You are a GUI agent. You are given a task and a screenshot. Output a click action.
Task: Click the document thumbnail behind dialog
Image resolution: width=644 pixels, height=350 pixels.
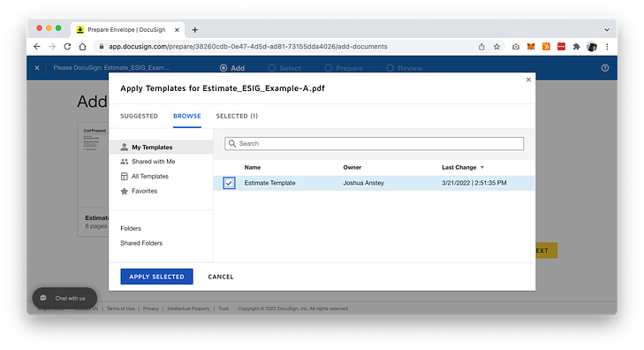pyautogui.click(x=94, y=164)
